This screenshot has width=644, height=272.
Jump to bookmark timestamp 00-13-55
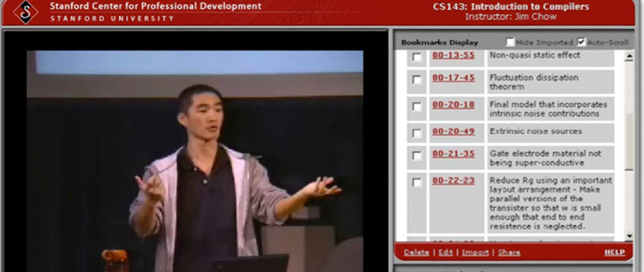453,56
